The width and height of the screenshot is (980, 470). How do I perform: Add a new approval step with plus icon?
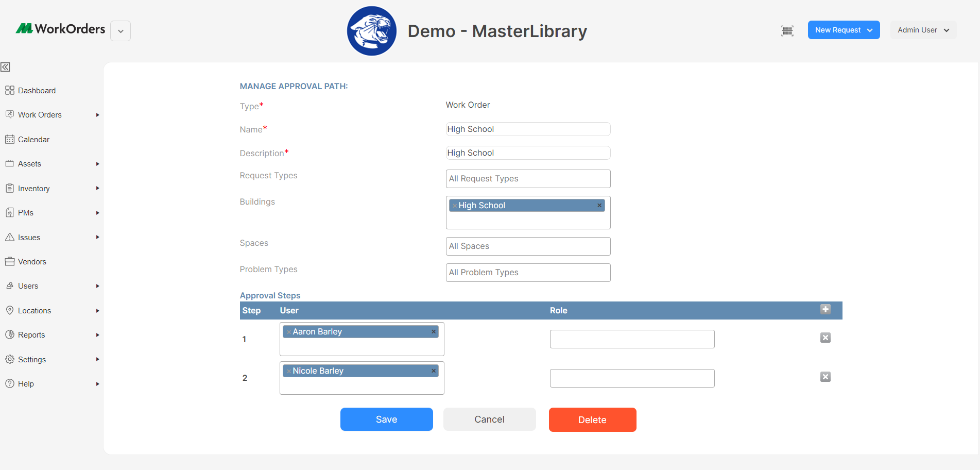coord(826,309)
